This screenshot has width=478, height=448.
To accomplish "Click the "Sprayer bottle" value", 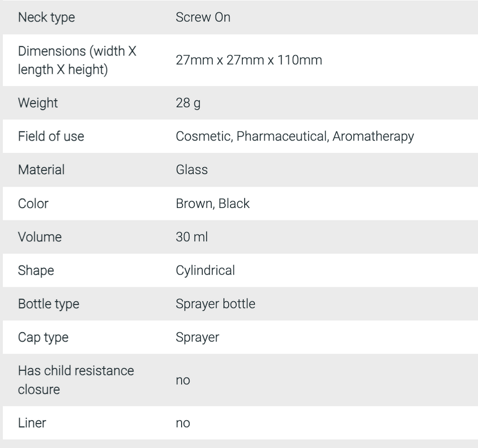I will [x=215, y=304].
